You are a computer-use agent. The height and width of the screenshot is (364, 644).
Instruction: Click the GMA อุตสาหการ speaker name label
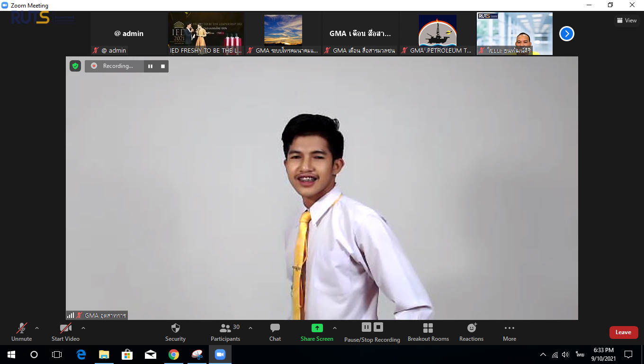[105, 315]
